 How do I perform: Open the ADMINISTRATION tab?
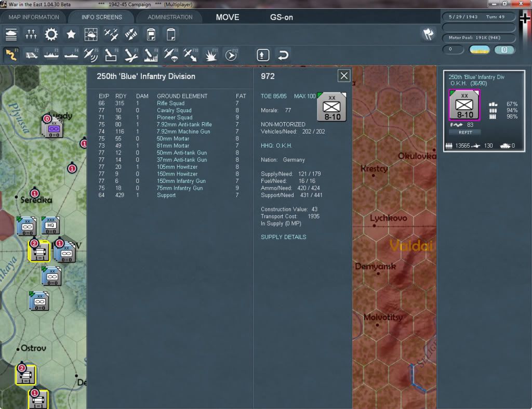point(170,17)
